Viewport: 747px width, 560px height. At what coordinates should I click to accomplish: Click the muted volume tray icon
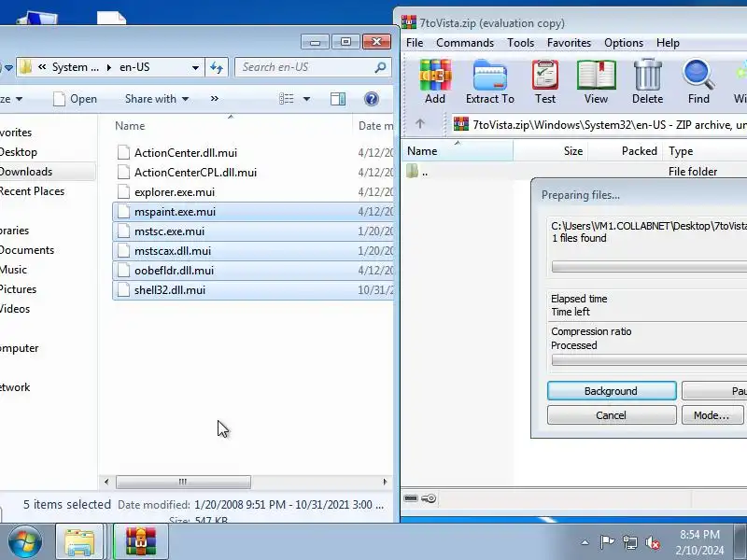tap(652, 542)
